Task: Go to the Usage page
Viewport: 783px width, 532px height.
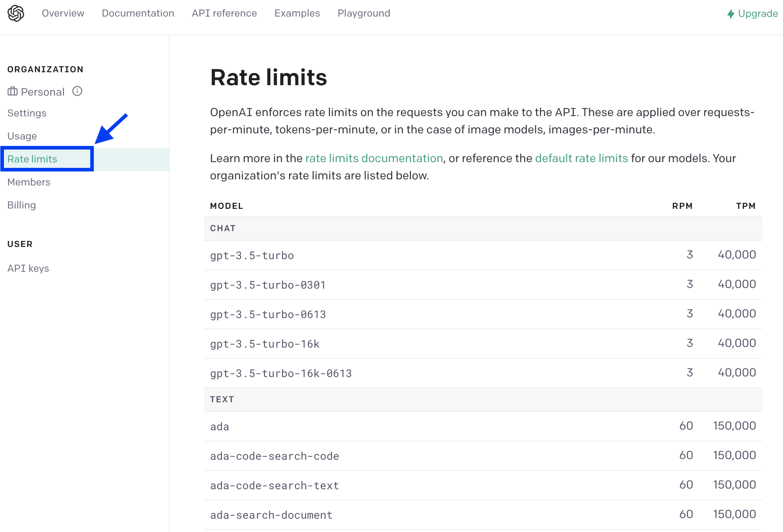Action: click(x=22, y=136)
